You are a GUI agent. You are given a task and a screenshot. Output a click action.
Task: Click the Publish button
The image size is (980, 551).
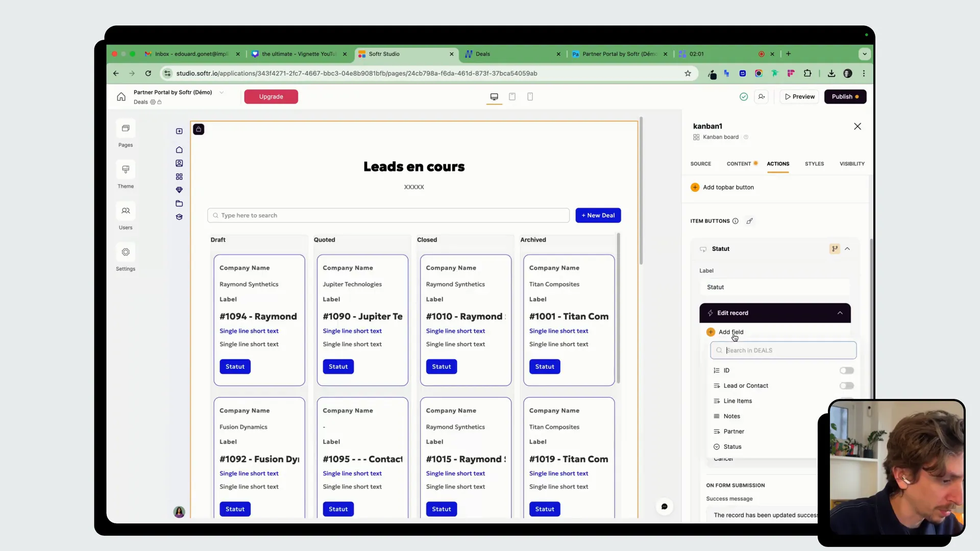click(845, 97)
